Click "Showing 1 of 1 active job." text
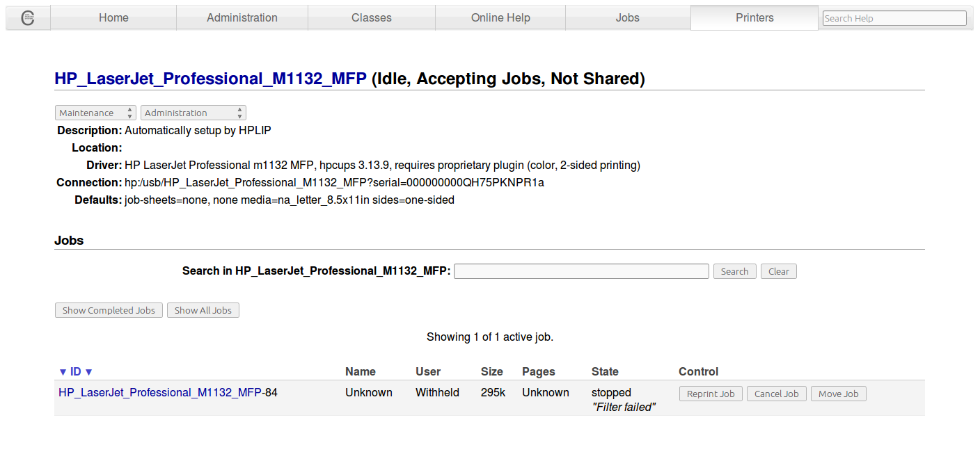 tap(490, 337)
